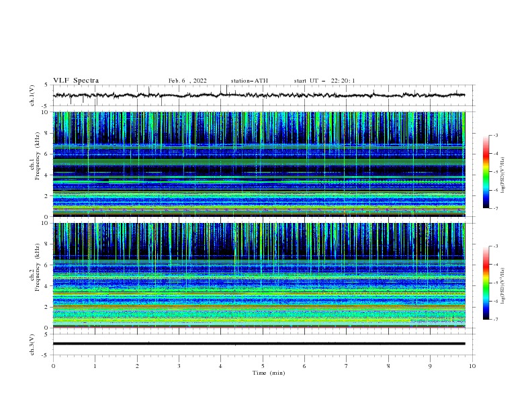Click the "4" frequency tick of ch.2 spectrogram
Screen dimensions: 532x411
click(47, 286)
